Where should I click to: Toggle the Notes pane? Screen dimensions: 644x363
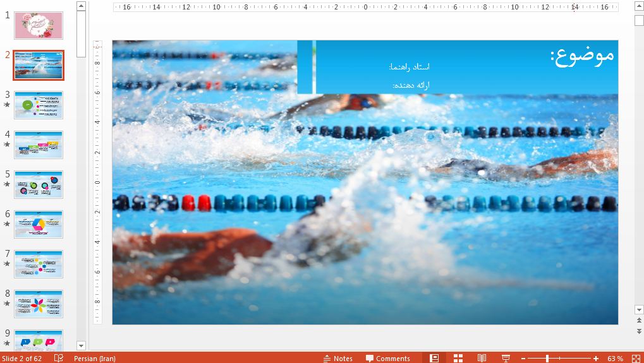[x=338, y=358]
